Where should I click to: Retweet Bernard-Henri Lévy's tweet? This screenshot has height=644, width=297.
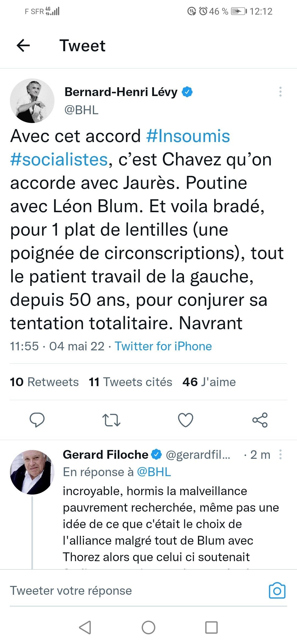[111, 420]
